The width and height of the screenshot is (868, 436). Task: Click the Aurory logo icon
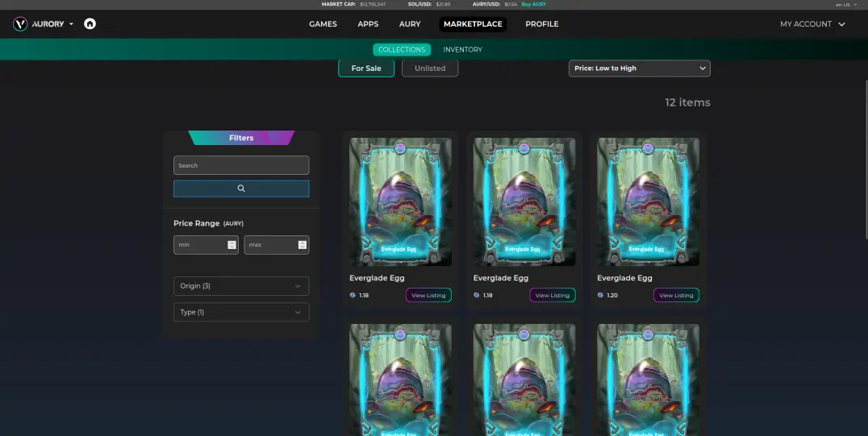[20, 24]
